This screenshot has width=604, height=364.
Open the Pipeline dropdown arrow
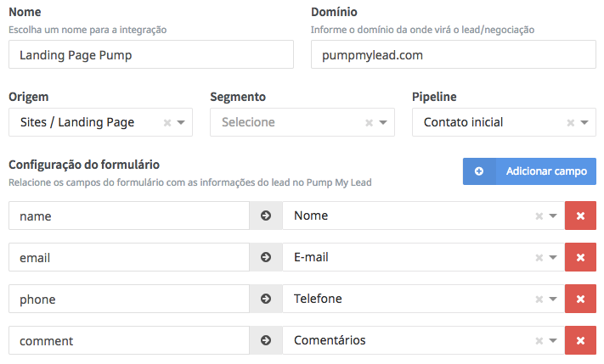pos(585,122)
